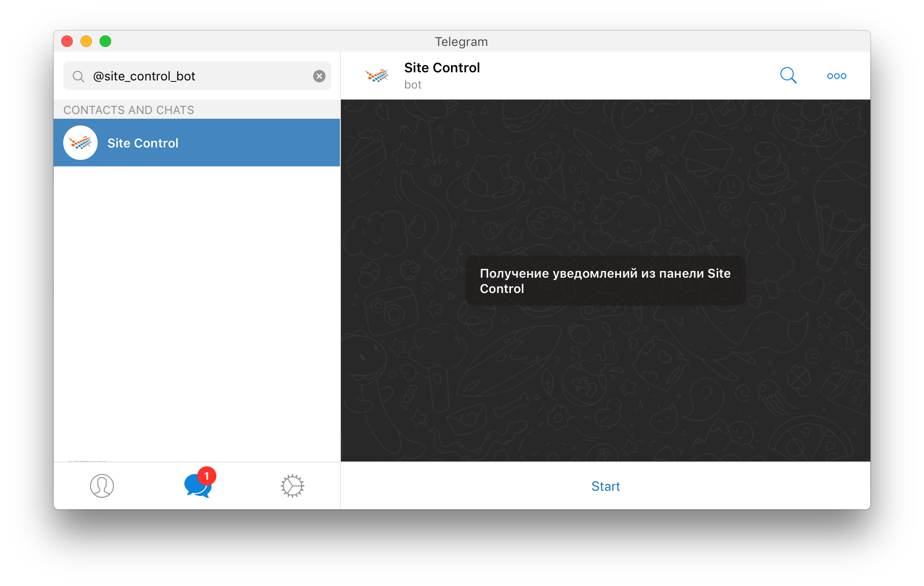Open the Settings gear tab

[x=292, y=486]
